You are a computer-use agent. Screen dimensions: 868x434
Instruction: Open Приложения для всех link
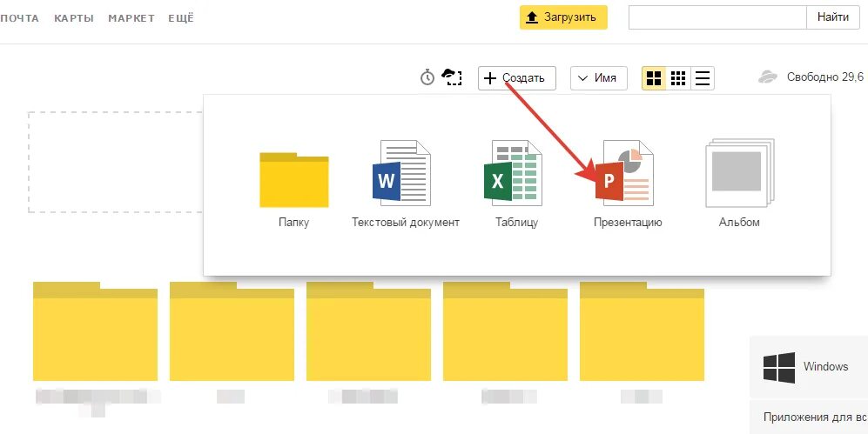tap(815, 417)
